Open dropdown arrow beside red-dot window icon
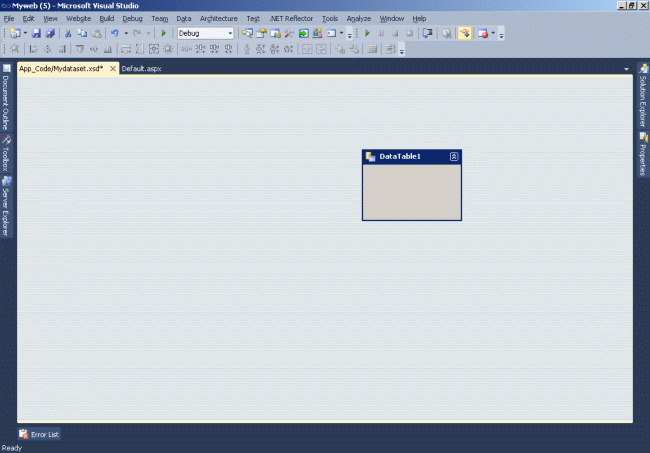Screen dimensions: 650x453 tap(493, 33)
